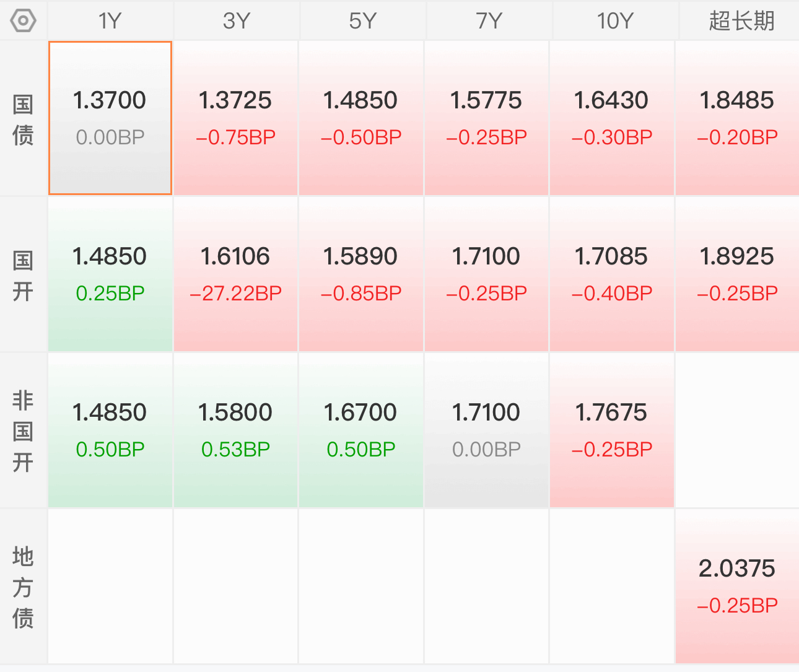Select 国开 1Y cell with 0.25BP
The width and height of the screenshot is (799, 672).
(x=110, y=274)
